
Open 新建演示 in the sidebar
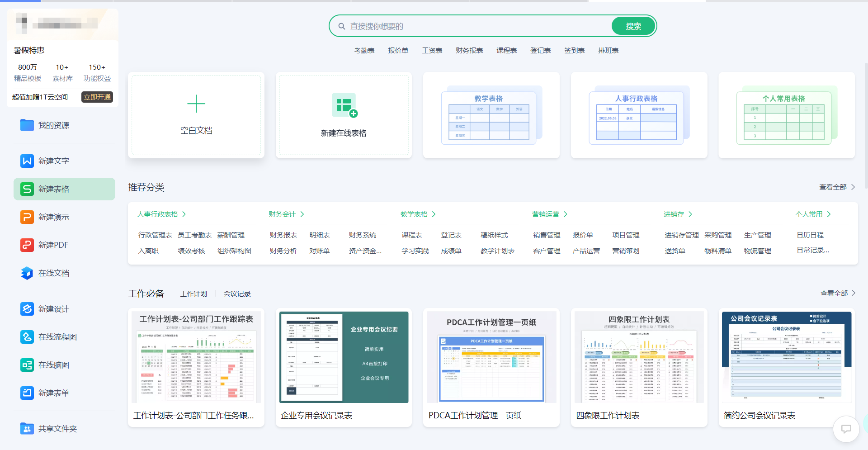click(54, 217)
